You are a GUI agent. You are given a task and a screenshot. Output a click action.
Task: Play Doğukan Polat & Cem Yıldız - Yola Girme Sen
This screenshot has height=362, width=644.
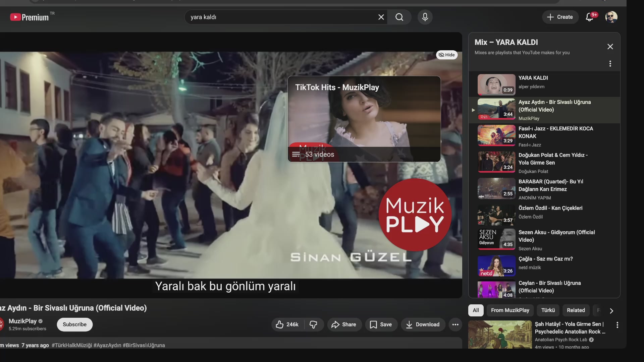pyautogui.click(x=544, y=163)
